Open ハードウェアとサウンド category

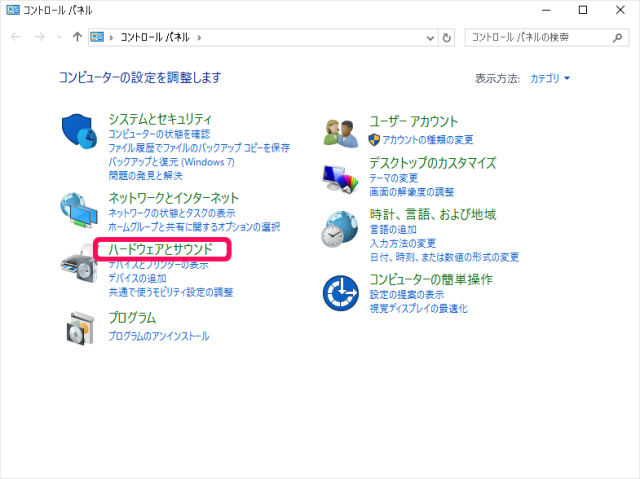click(160, 249)
